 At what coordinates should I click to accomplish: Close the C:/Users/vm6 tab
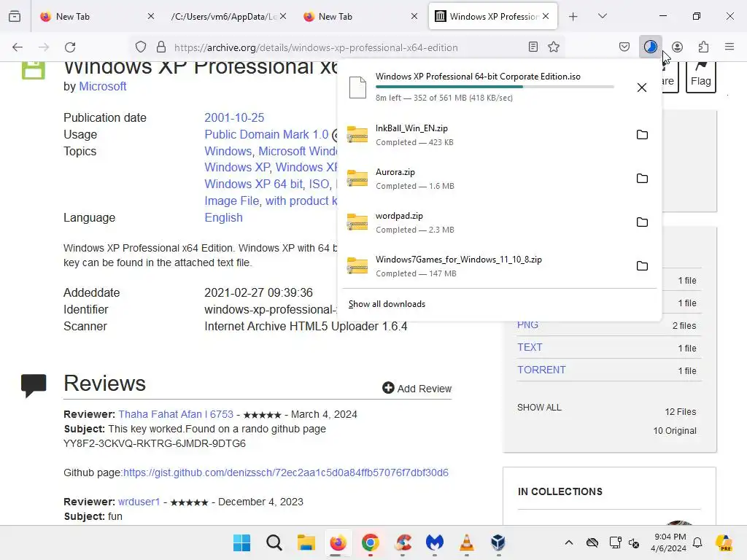(283, 16)
